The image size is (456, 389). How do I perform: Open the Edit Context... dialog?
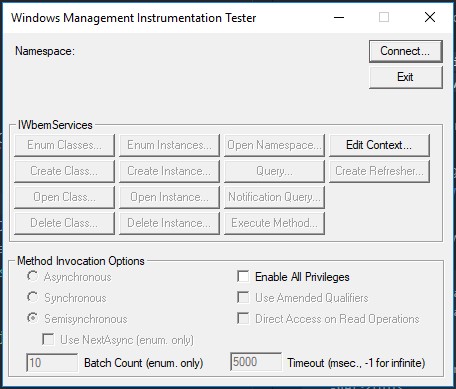[x=379, y=145]
